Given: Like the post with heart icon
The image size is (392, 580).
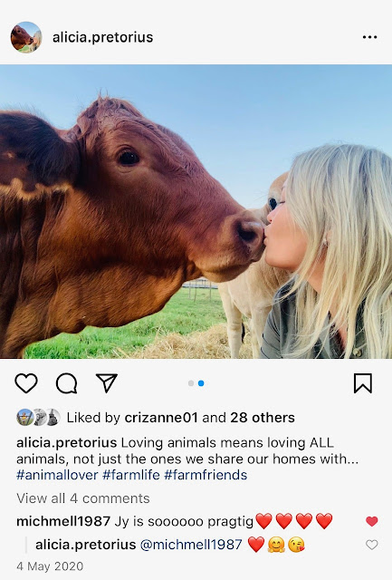Looking at the screenshot, I should [x=26, y=383].
